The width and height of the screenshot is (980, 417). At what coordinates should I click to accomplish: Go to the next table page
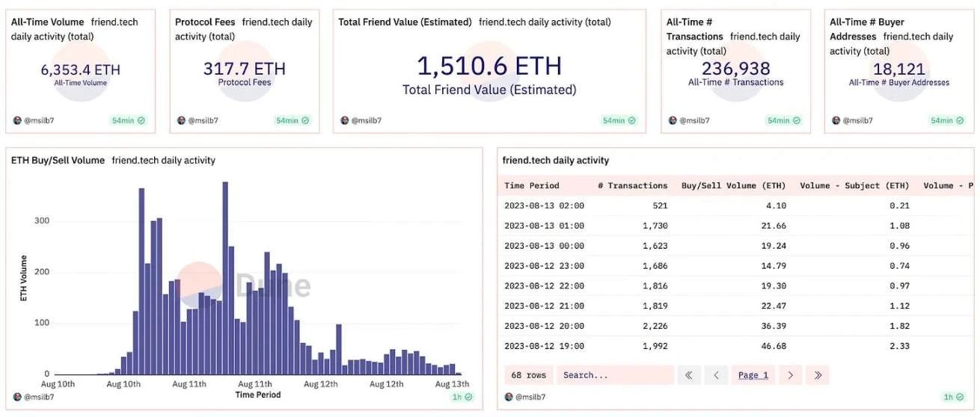point(790,375)
